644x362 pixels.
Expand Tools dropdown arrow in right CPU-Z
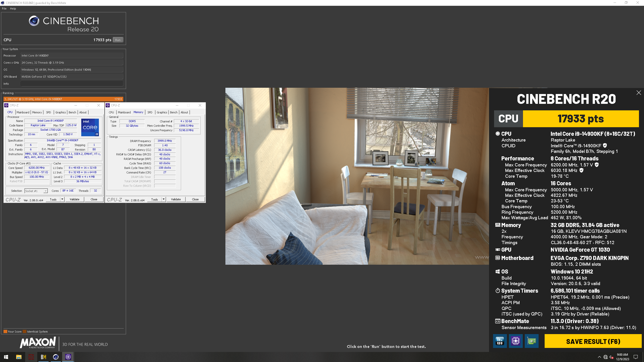[x=164, y=199]
